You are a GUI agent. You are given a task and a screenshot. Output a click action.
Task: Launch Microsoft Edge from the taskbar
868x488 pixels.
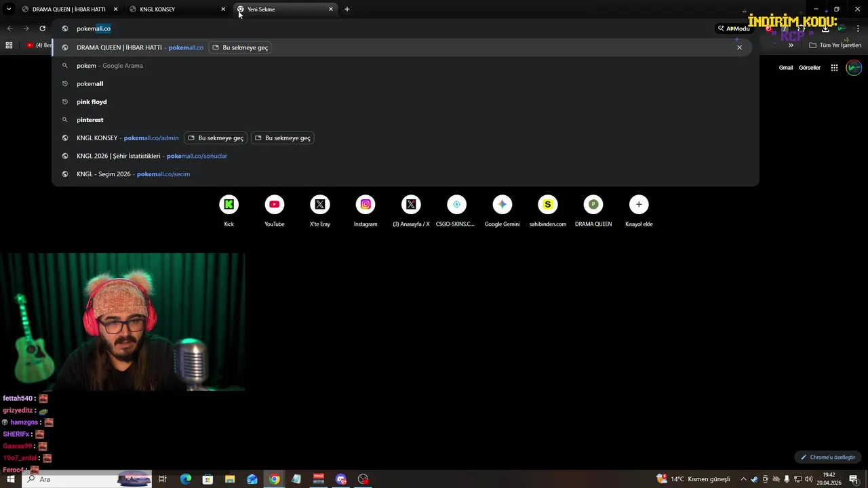(x=186, y=479)
